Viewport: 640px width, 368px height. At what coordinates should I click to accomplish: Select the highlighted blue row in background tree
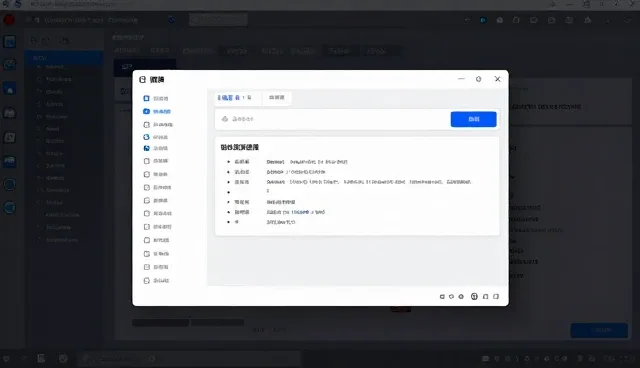pyautogui.click(x=63, y=58)
